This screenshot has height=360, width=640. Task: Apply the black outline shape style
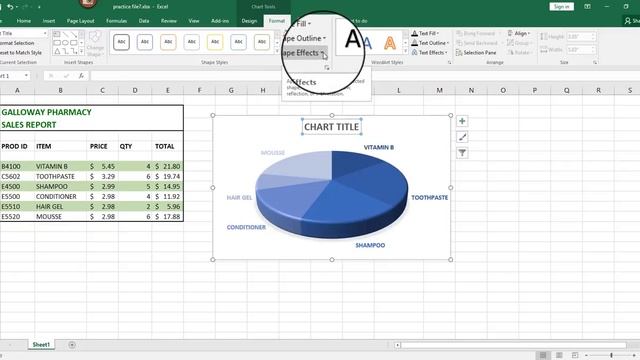pos(122,42)
